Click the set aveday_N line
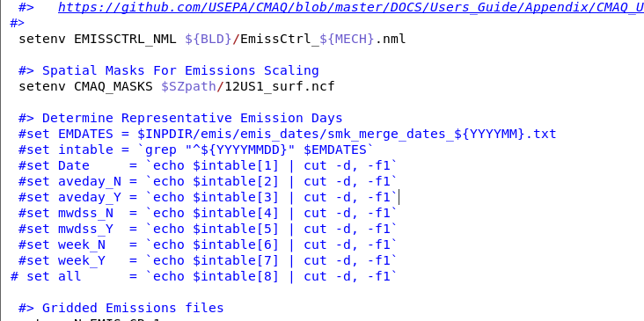This screenshot has width=644, height=321. point(209,181)
